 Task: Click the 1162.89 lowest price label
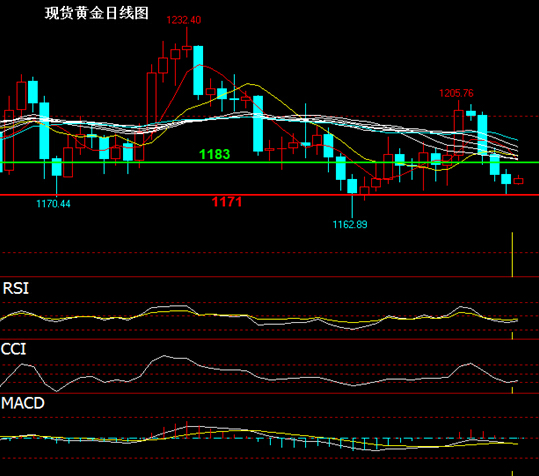350,224
